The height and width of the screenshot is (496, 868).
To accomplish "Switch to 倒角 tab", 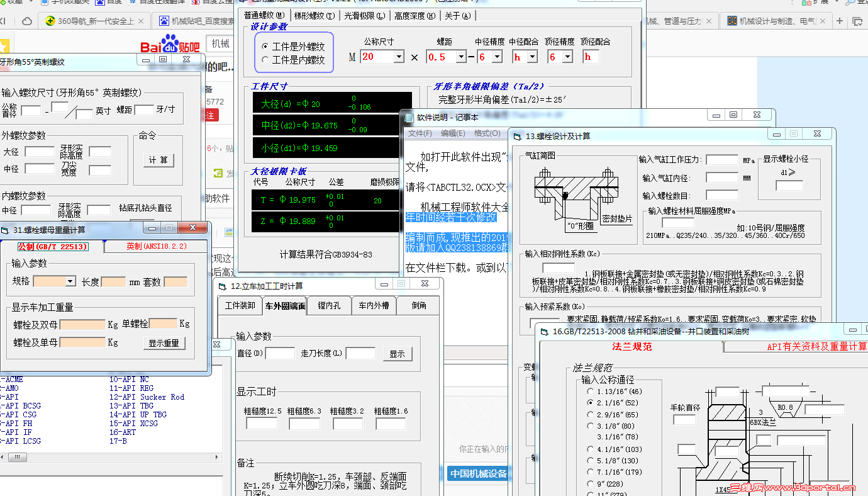I will pyautogui.click(x=419, y=305).
